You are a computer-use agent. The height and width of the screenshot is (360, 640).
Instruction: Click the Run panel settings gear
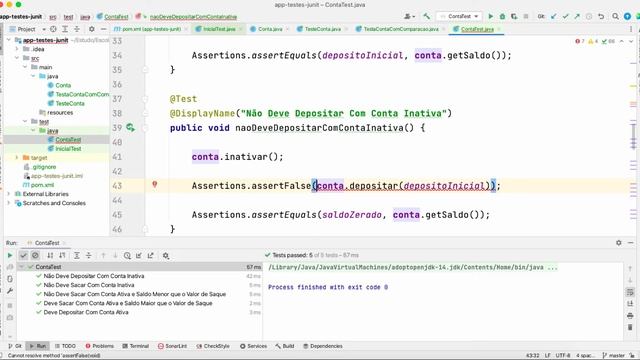coord(619,243)
